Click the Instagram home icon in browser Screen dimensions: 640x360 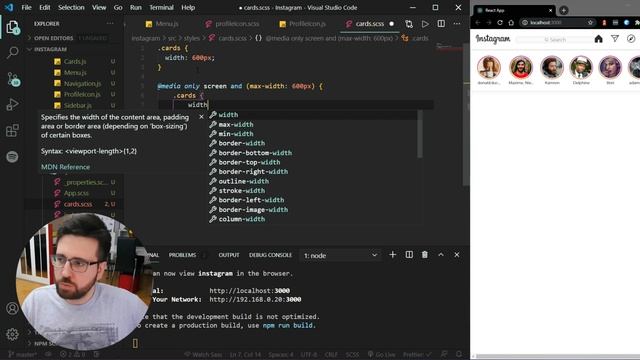tap(598, 39)
